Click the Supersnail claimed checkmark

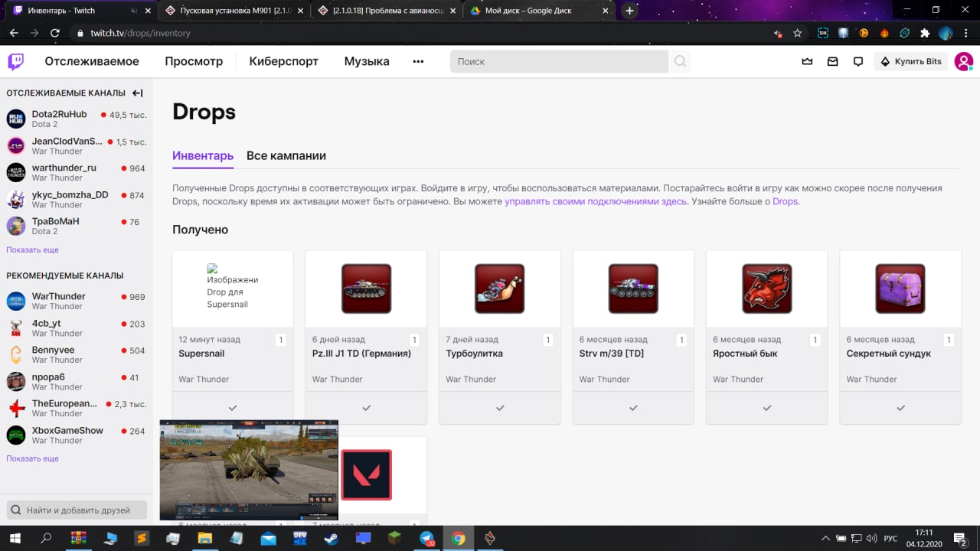click(233, 408)
